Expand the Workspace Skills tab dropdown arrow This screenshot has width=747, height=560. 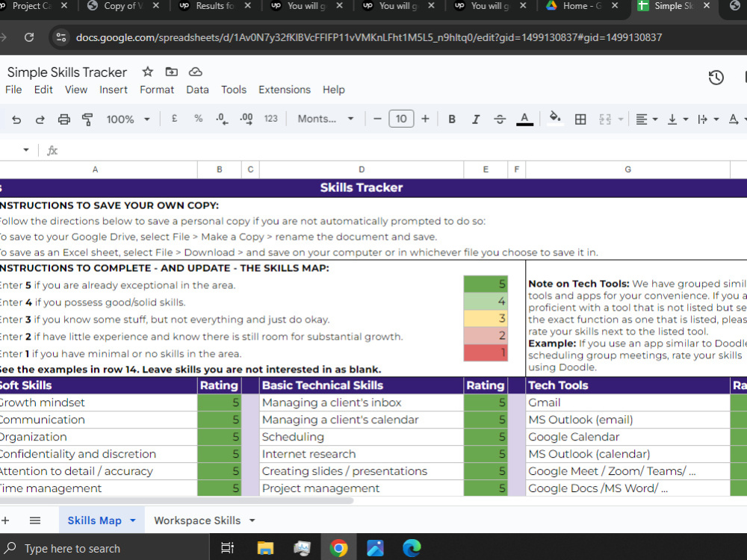coord(252,520)
